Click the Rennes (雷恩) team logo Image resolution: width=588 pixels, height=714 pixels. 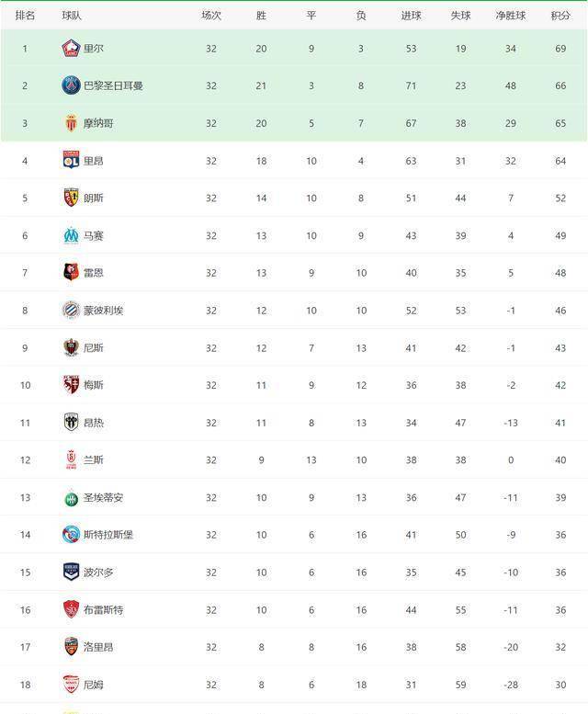point(71,272)
